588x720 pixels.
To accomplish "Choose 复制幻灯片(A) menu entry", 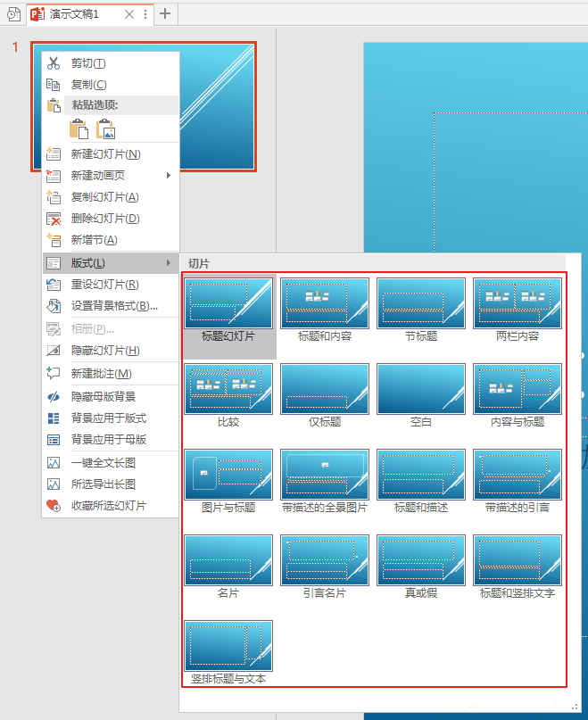I will [111, 197].
